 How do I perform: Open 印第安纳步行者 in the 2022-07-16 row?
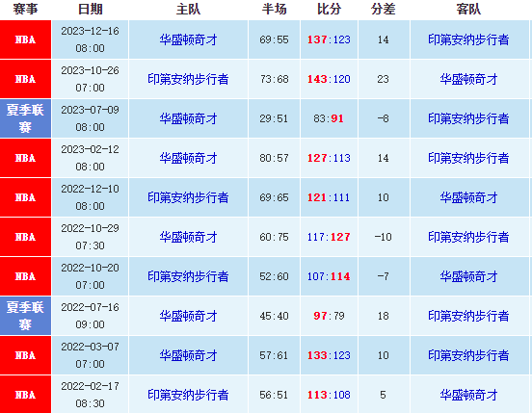pos(468,316)
